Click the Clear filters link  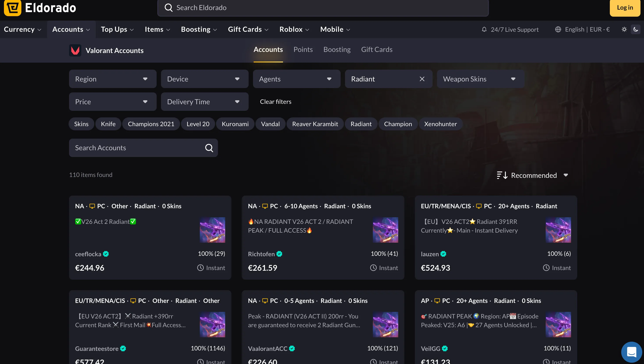(276, 101)
